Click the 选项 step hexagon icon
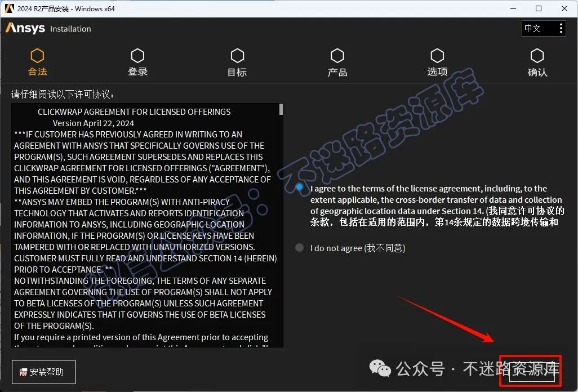This screenshot has width=578, height=392. click(437, 56)
